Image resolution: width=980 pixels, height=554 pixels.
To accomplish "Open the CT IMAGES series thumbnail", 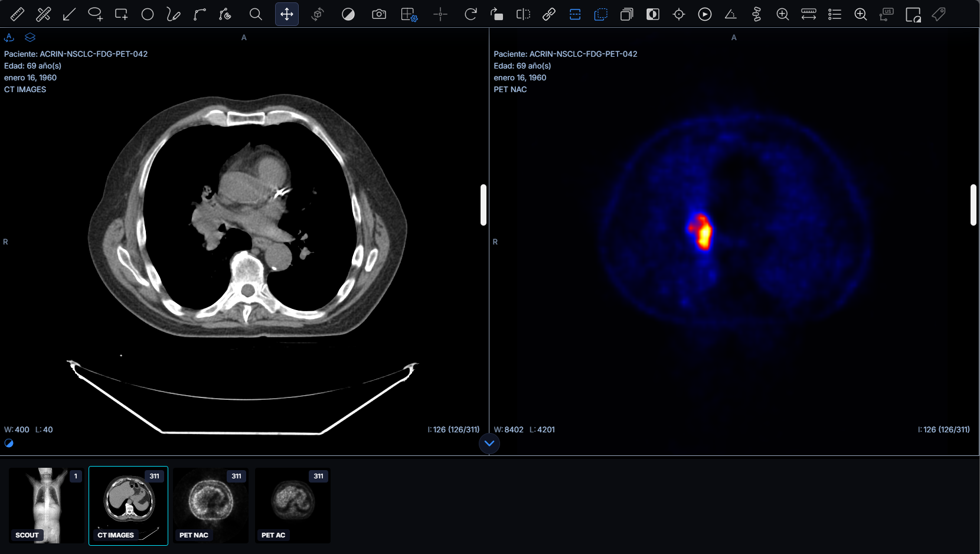I will coord(128,506).
